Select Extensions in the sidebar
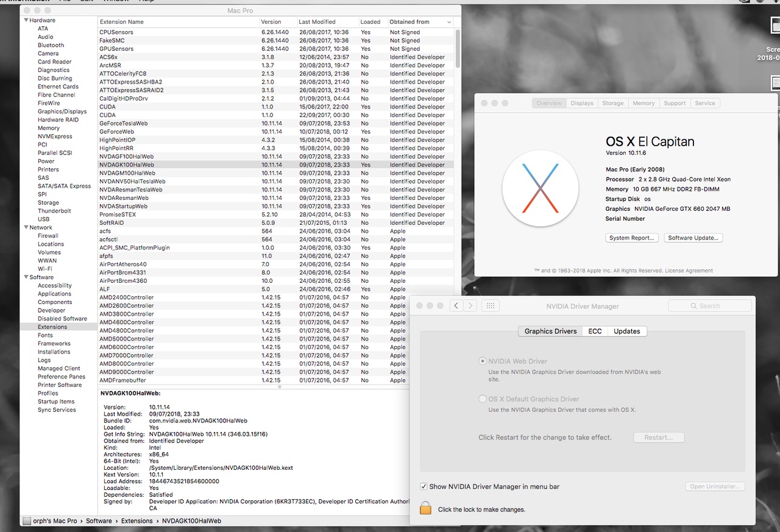 (x=52, y=327)
